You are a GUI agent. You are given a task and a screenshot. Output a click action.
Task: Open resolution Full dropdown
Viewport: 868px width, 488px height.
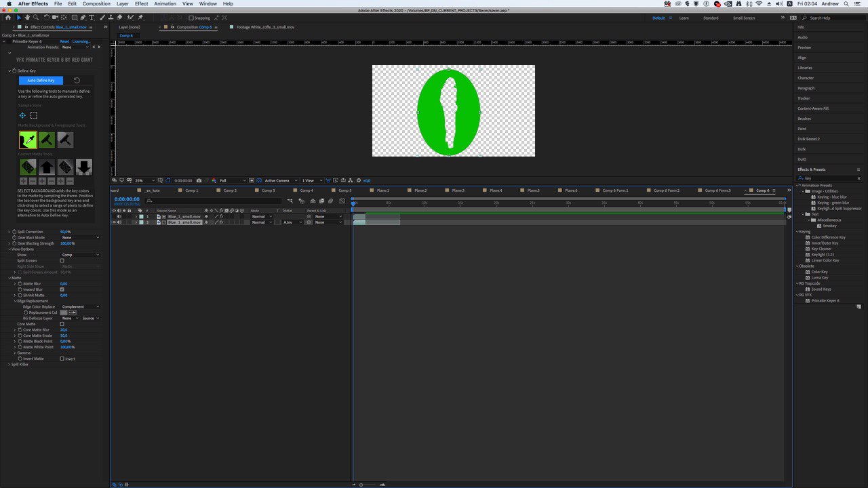click(x=232, y=180)
